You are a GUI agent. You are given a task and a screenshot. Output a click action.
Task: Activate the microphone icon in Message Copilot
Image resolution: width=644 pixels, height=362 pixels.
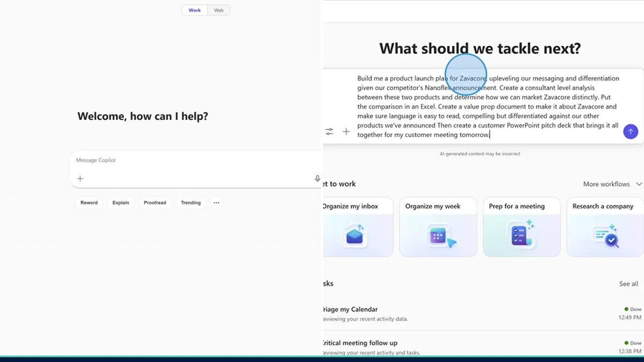click(x=317, y=178)
